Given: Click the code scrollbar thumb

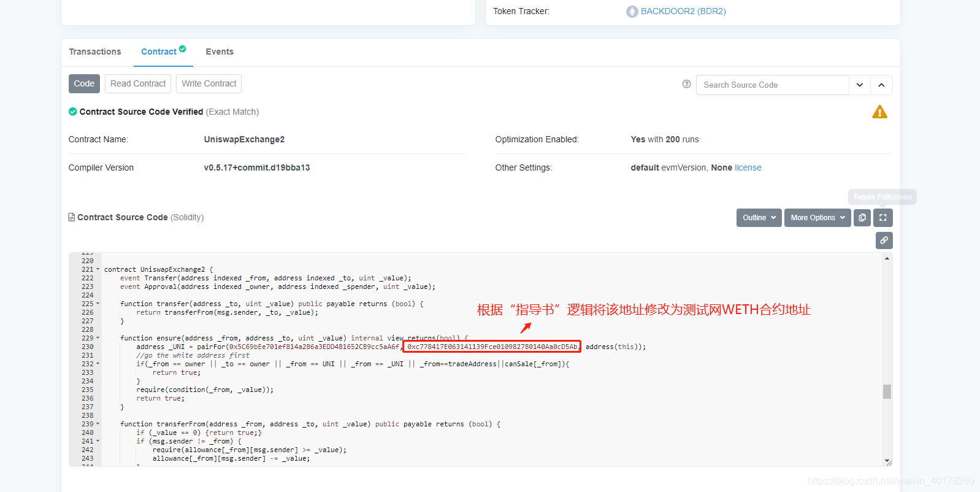Looking at the screenshot, I should 887,391.
